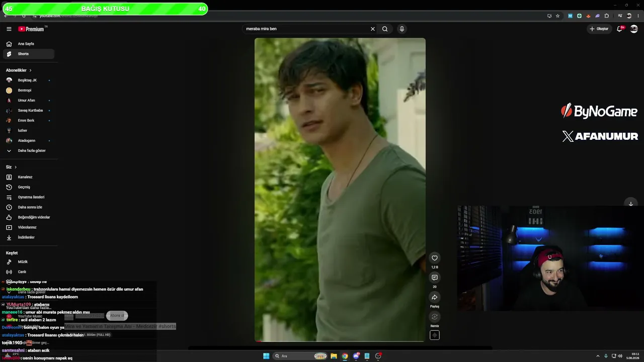This screenshot has width=644, height=362.
Task: Bookmark this page with the star icon
Action: coord(557,16)
